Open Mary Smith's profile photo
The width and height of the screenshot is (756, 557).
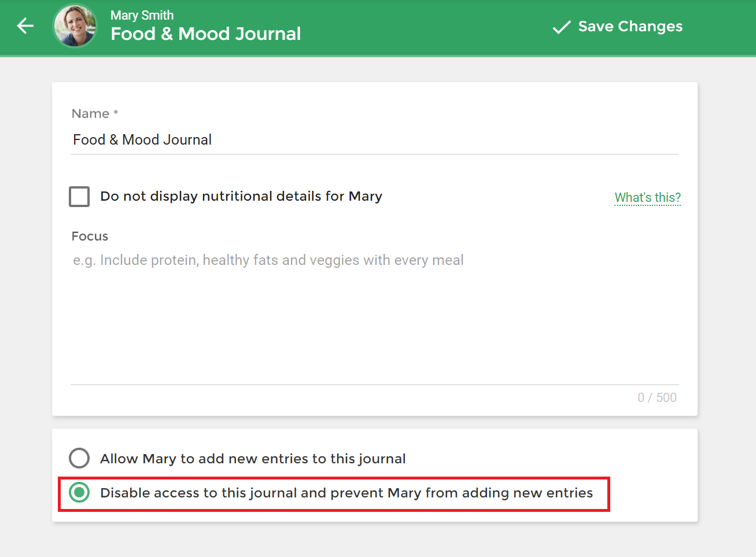pyautogui.click(x=75, y=26)
